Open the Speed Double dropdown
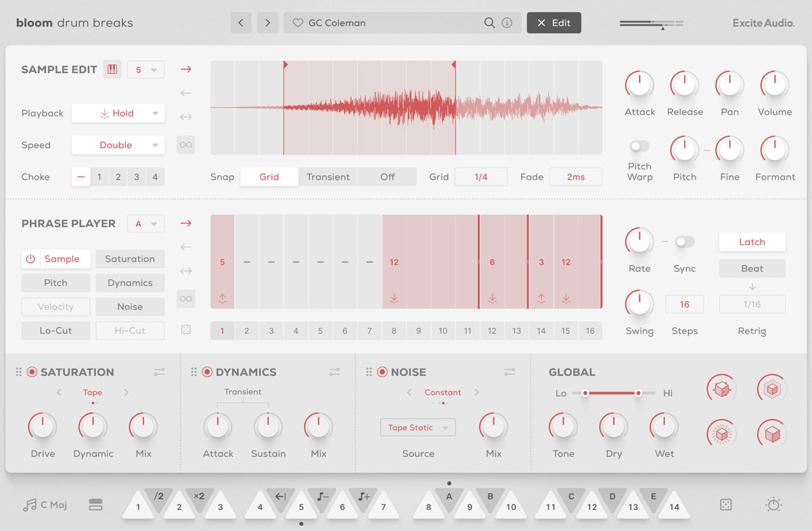 [x=118, y=144]
